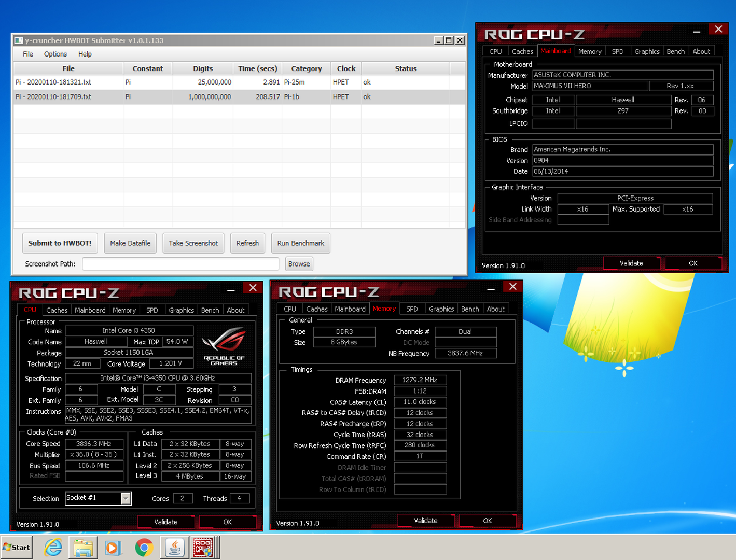The width and height of the screenshot is (736, 560).
Task: Click the MAXIMUS VII HERO model field
Action: tap(590, 86)
